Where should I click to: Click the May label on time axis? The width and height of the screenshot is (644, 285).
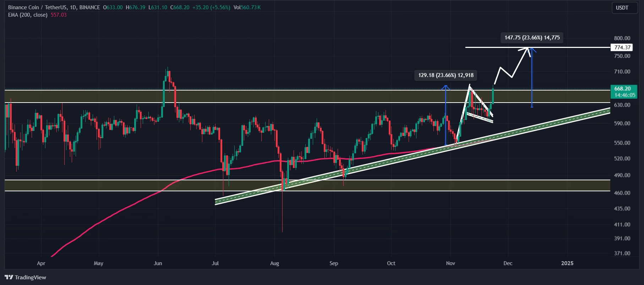[x=98, y=263]
